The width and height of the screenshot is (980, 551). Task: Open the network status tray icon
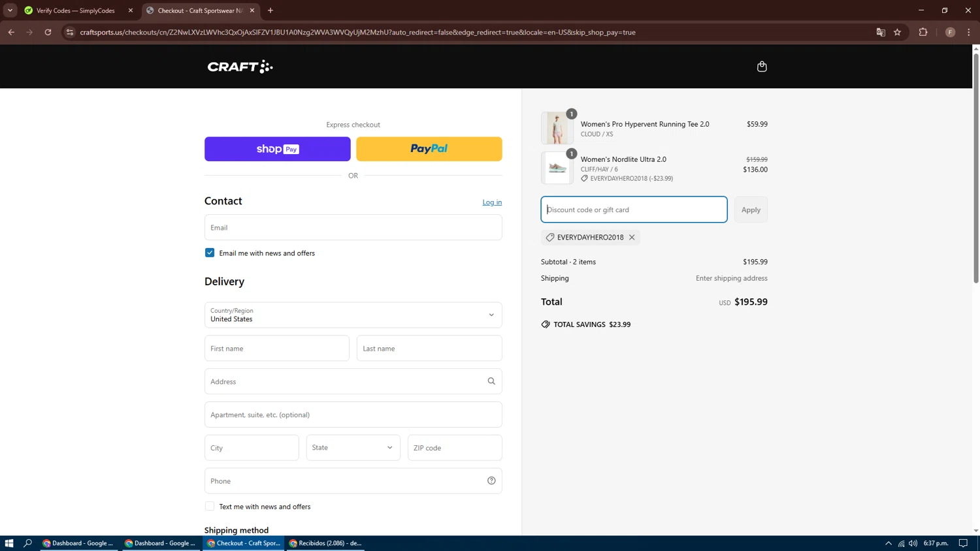point(901,543)
